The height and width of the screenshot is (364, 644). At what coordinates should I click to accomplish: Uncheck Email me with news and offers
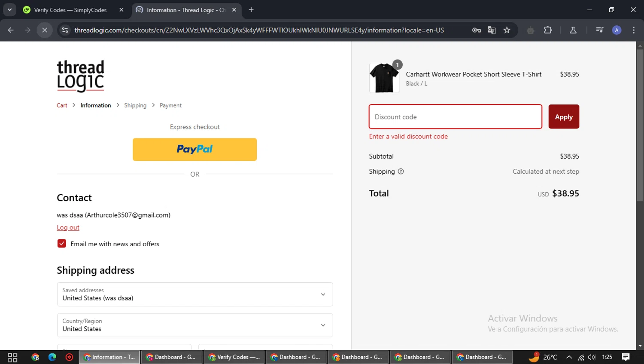pyautogui.click(x=62, y=244)
